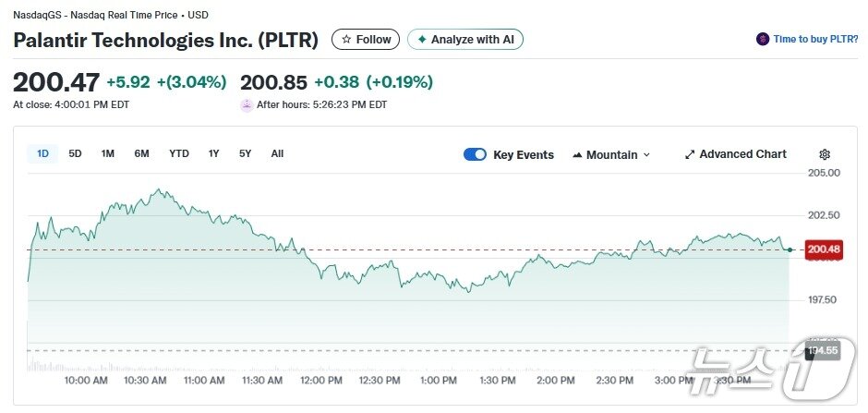Click the after hours moon icon

point(247,104)
